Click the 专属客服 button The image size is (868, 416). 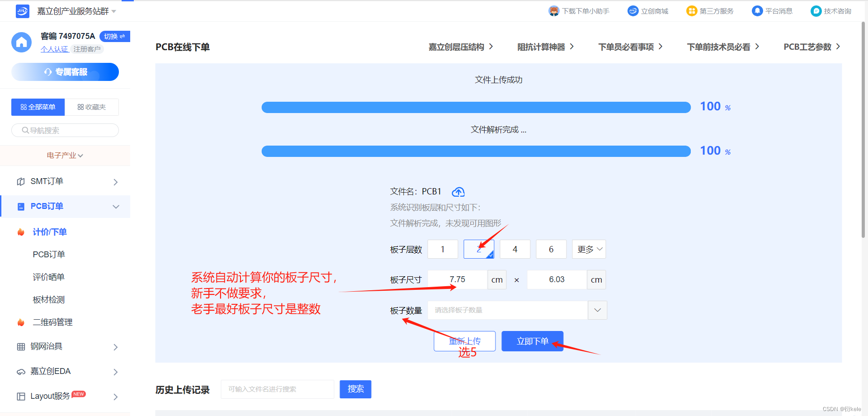click(65, 72)
